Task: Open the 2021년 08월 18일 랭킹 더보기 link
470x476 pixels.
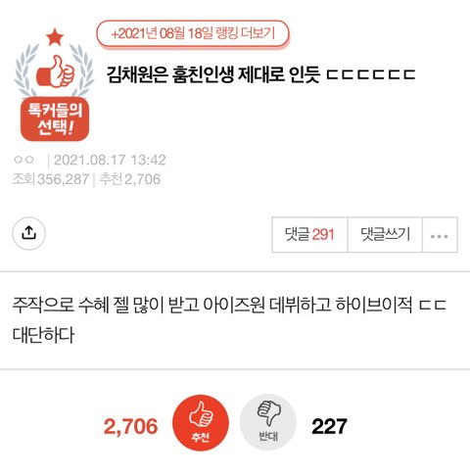Action: tap(193, 33)
